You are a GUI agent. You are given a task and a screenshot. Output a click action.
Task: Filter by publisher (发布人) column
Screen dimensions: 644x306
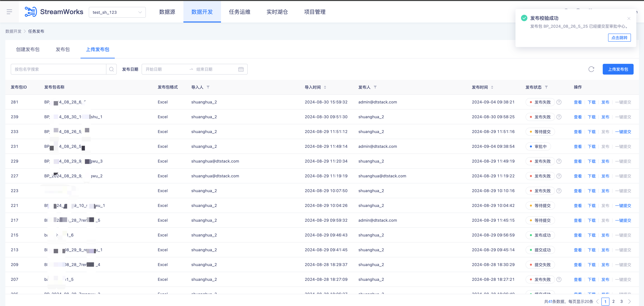click(375, 87)
